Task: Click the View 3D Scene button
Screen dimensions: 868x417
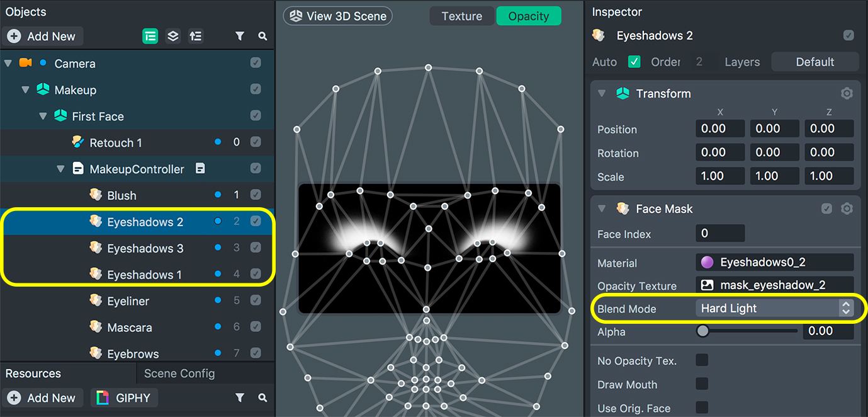Action: click(338, 16)
